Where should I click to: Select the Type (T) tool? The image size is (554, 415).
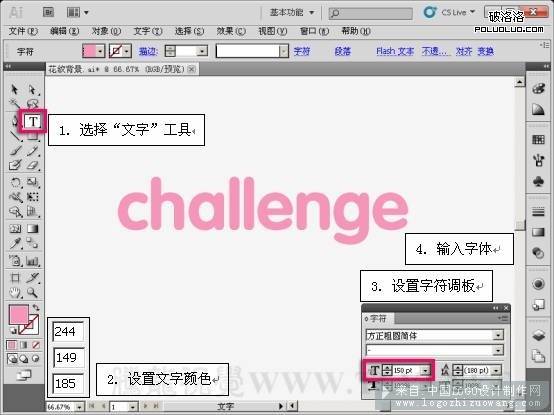pos(33,121)
